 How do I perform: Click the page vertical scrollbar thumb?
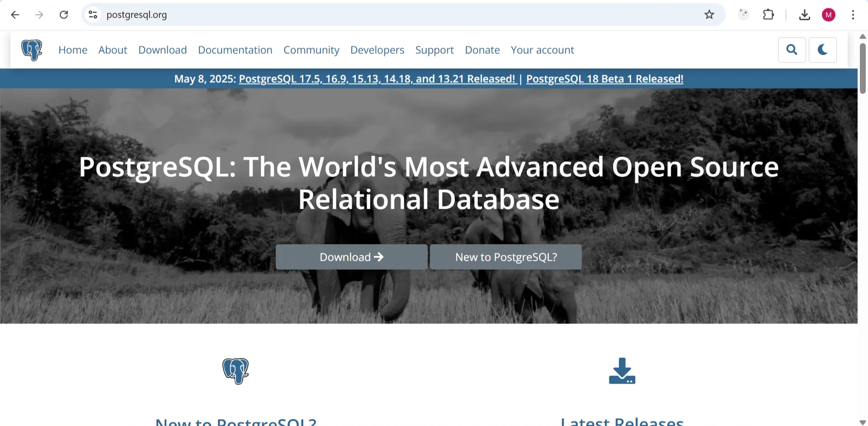point(863,68)
